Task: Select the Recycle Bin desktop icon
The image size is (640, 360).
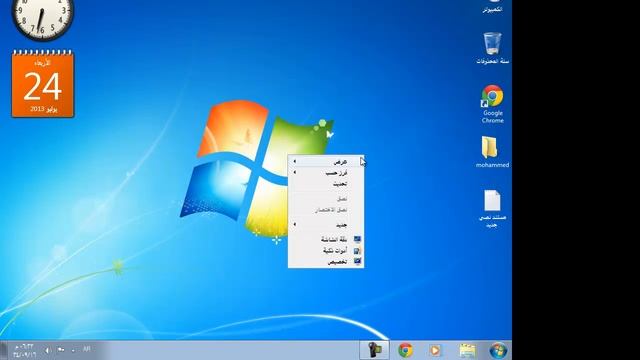Action: pyautogui.click(x=492, y=48)
